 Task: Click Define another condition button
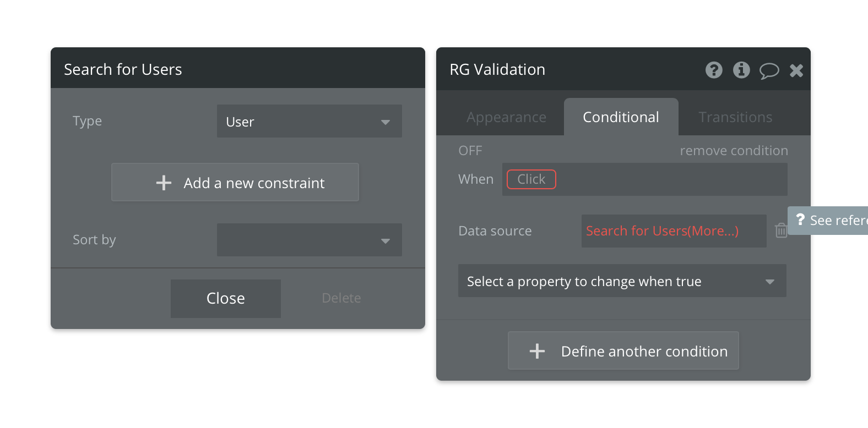tap(623, 351)
